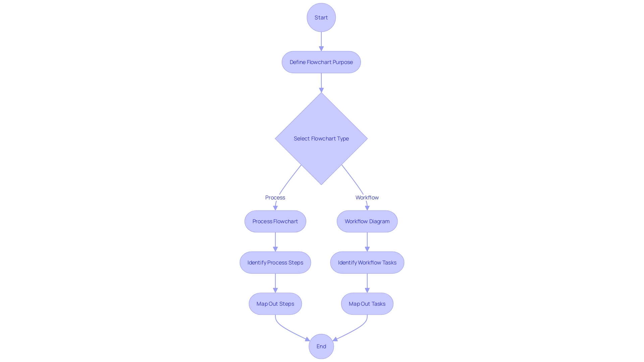644x362 pixels.
Task: Click the Identify Workflow Tasks node
Action: 367,262
